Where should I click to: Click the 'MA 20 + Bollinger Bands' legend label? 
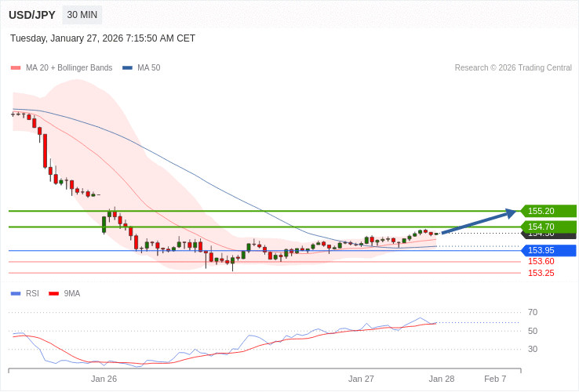pos(69,68)
